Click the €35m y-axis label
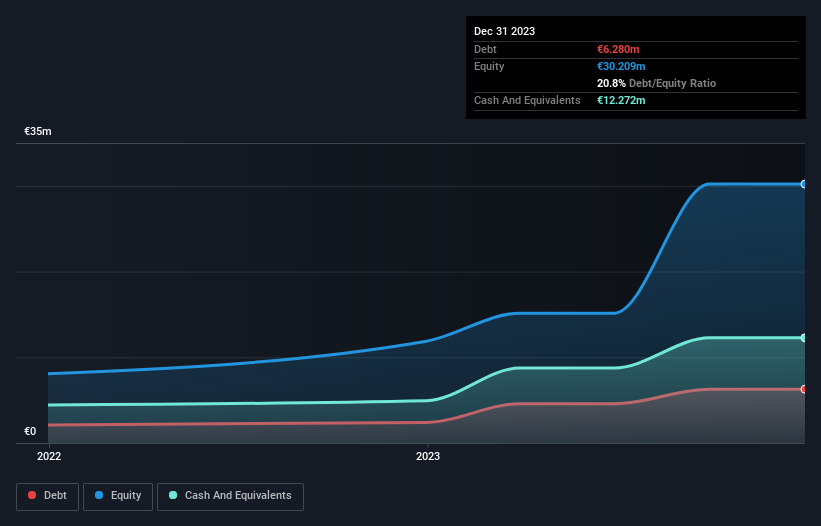Image resolution: width=821 pixels, height=526 pixels. coord(38,131)
